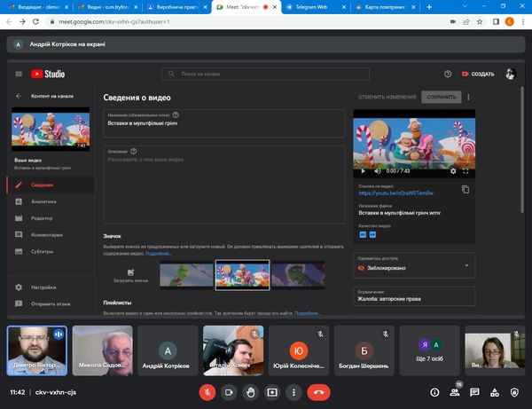The image size is (532, 409).
Task: Open chat with everyone
Action: coord(474,392)
